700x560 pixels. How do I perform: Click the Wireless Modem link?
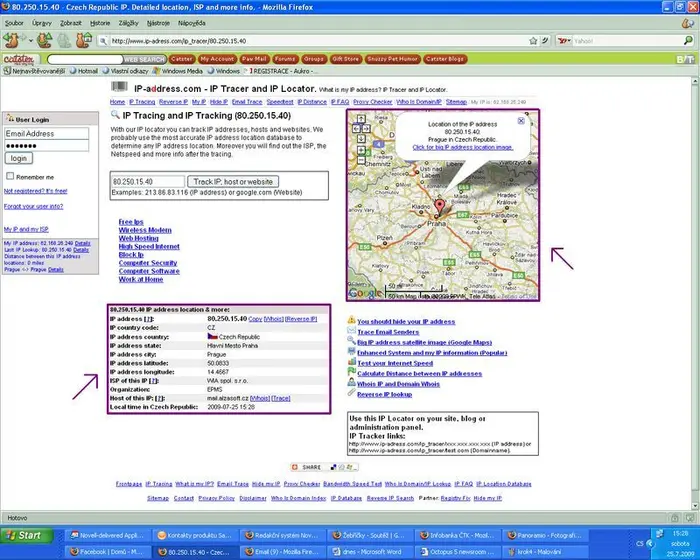[145, 230]
